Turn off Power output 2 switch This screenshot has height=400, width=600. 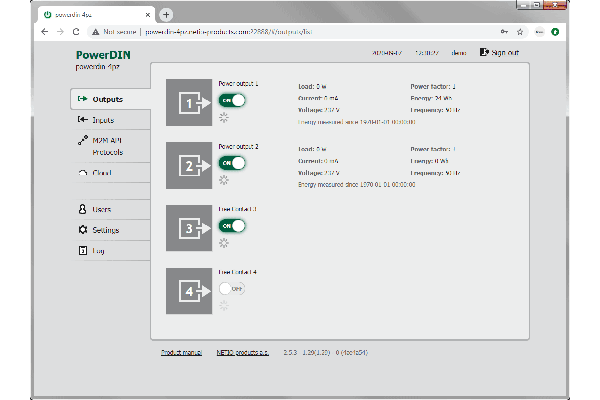[x=232, y=163]
